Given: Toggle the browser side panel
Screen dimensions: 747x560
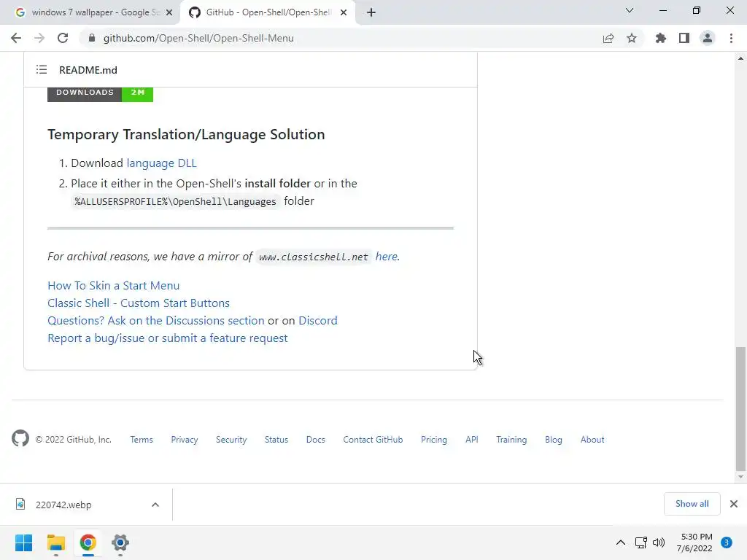Looking at the screenshot, I should click(684, 38).
